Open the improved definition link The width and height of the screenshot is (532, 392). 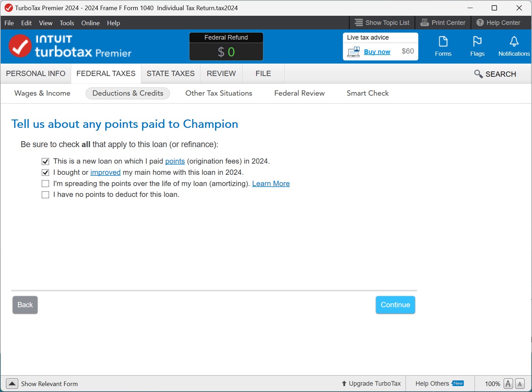tap(105, 172)
